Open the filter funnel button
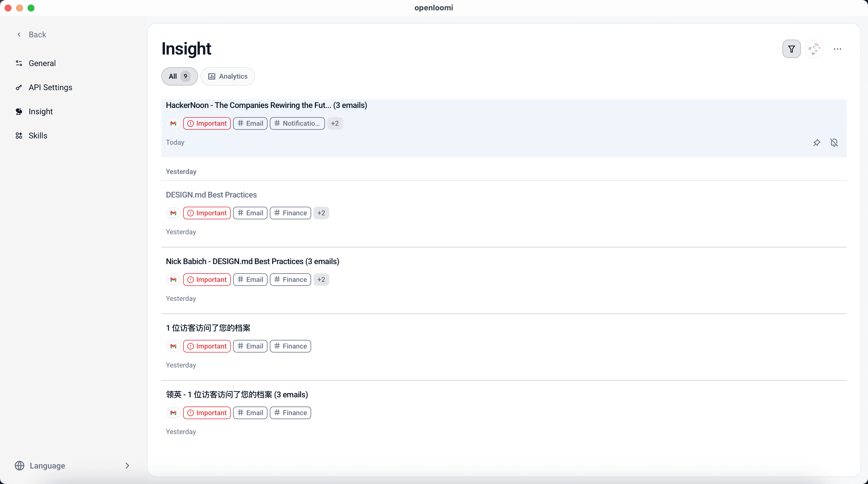Screen dimensions: 868x484 (x=791, y=49)
